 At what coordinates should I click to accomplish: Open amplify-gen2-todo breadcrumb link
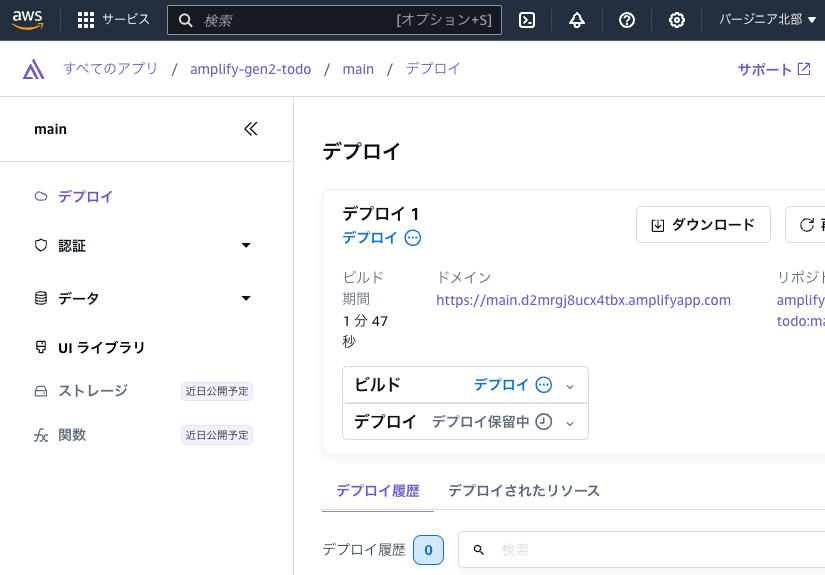(x=250, y=69)
